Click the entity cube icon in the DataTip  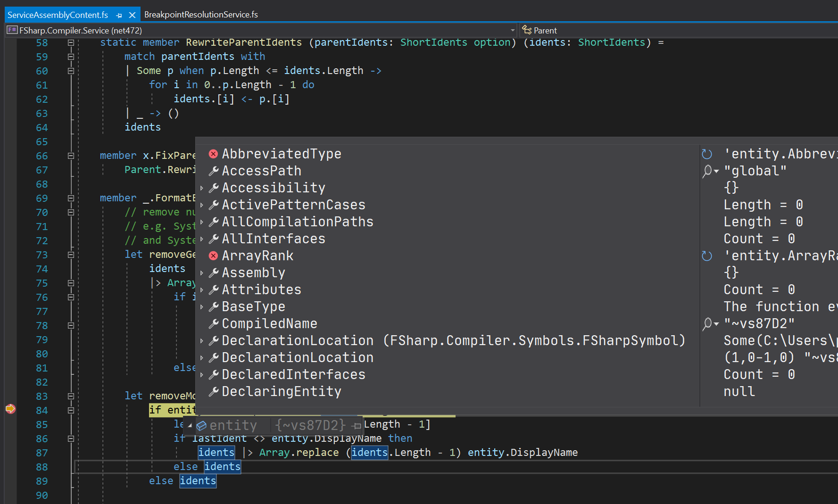(202, 425)
